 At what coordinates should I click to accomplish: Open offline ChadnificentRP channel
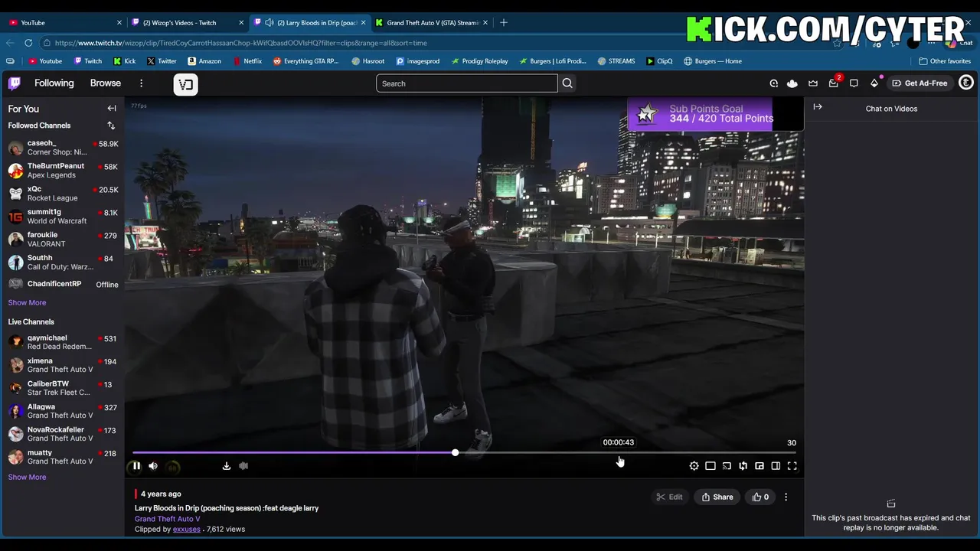pos(63,284)
